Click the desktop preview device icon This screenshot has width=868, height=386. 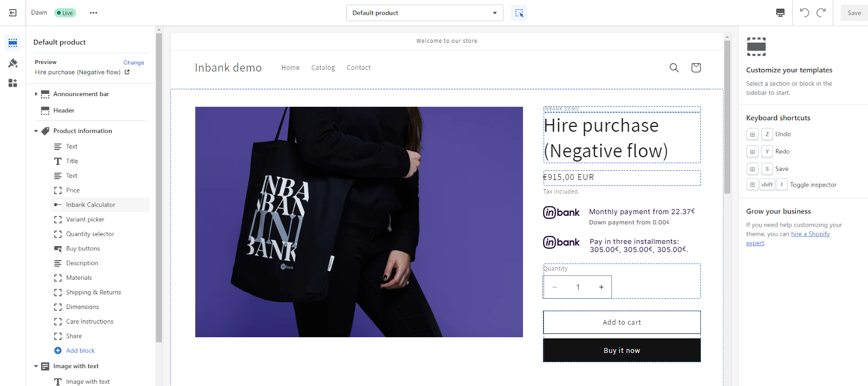(780, 13)
